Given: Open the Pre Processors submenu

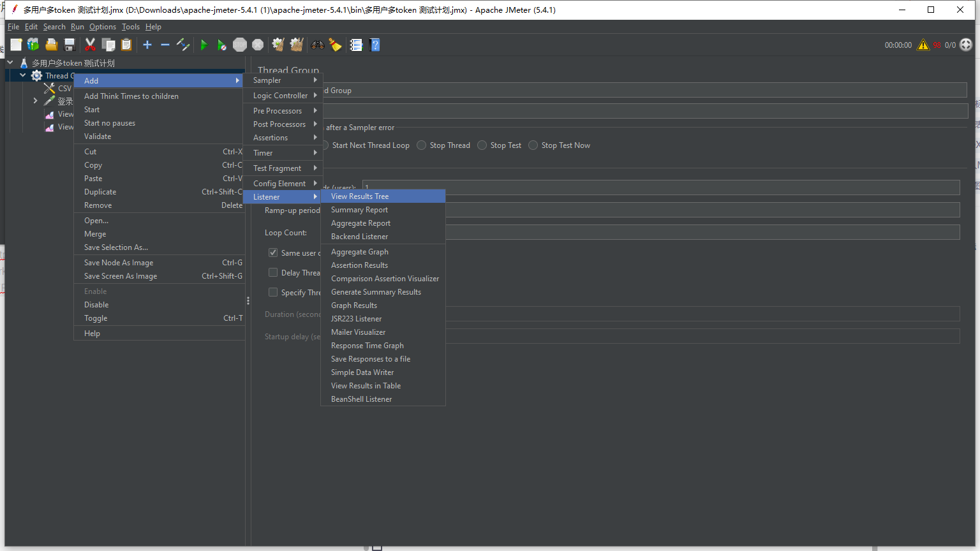Looking at the screenshot, I should point(283,111).
